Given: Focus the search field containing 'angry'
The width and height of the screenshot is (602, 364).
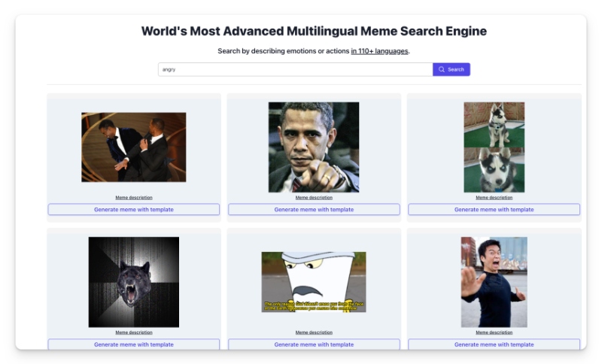Looking at the screenshot, I should [295, 69].
